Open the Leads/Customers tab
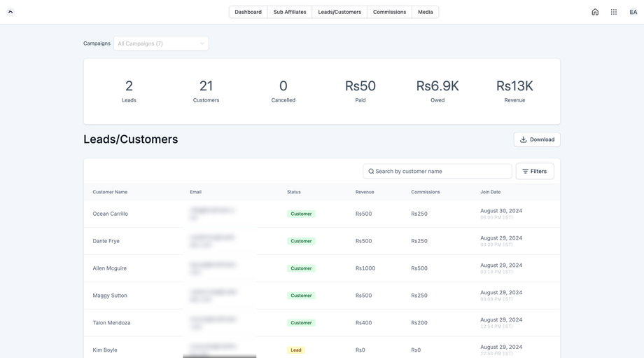Screen dimensions: 644x358 pos(339,12)
